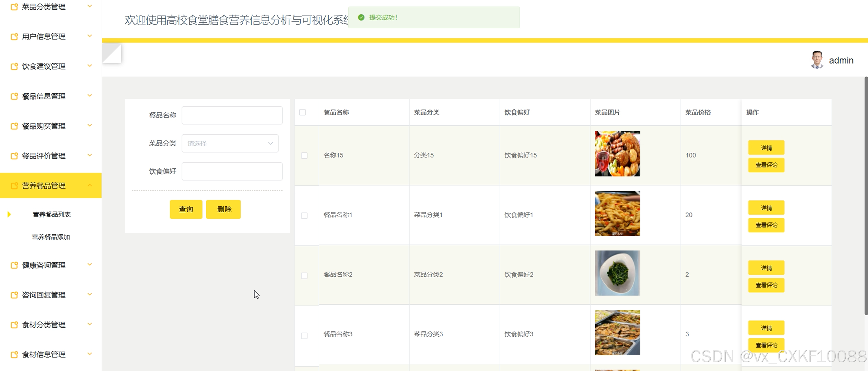
Task: Click the green success check icon
Action: [x=361, y=17]
